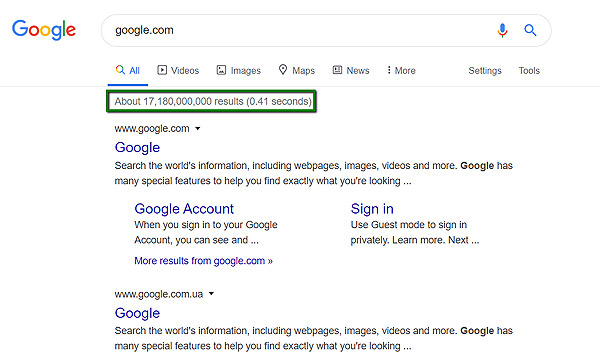Activate voice search microphone icon

pos(502,30)
